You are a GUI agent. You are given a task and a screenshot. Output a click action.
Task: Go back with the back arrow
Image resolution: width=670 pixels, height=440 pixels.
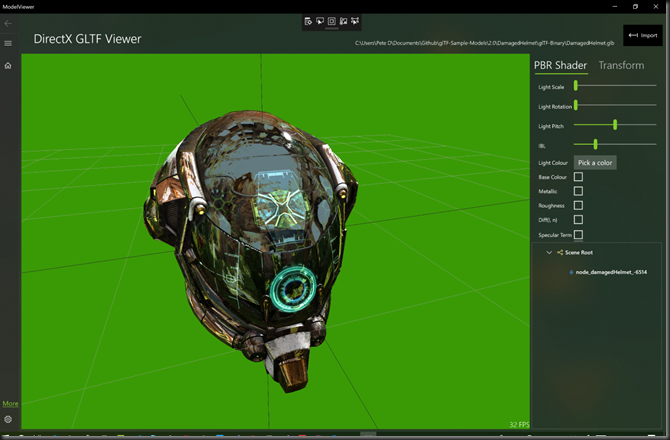tap(8, 23)
